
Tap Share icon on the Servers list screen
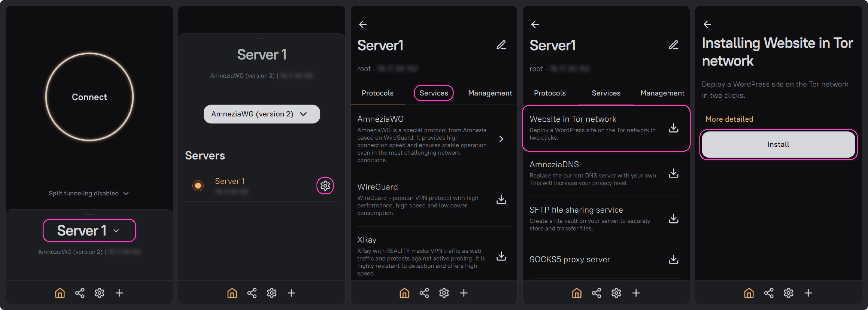252,293
